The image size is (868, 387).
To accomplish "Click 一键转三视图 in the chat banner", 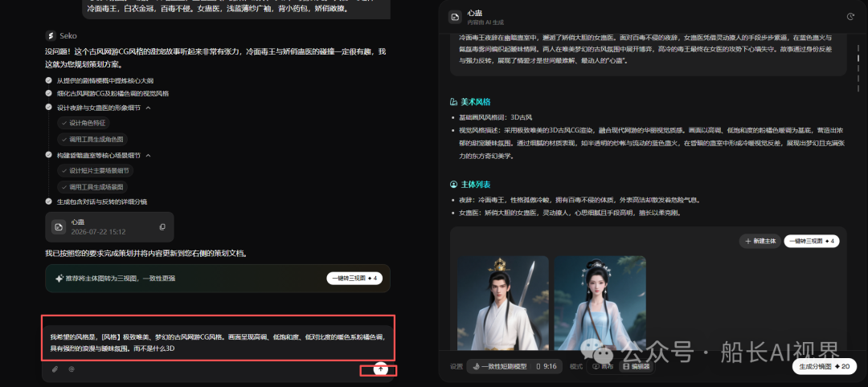I will 354,278.
